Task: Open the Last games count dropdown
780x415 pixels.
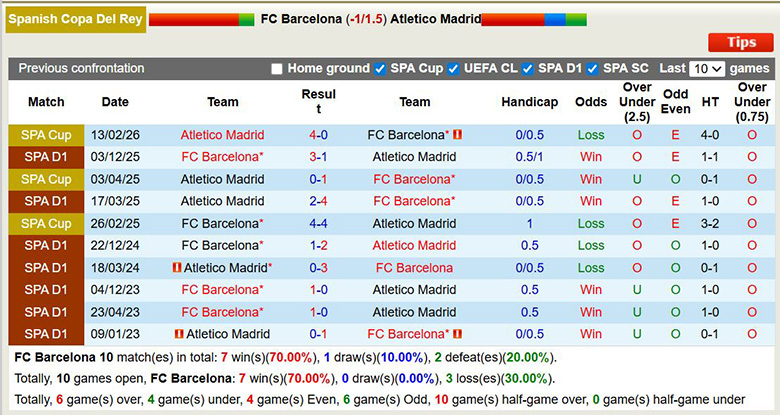Action: 707,69
